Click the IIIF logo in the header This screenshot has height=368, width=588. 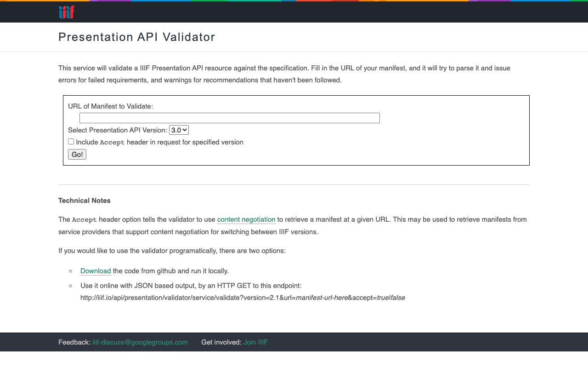coord(66,12)
